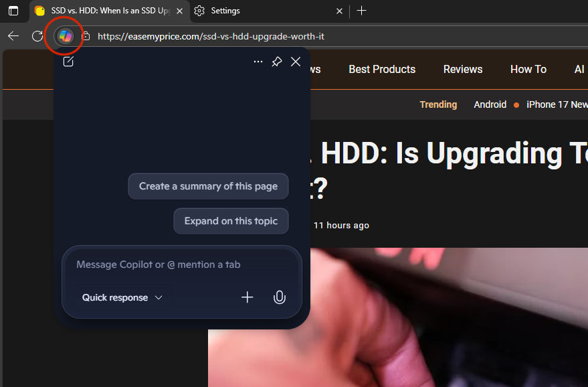Open the tab actions menu icon

pos(13,11)
